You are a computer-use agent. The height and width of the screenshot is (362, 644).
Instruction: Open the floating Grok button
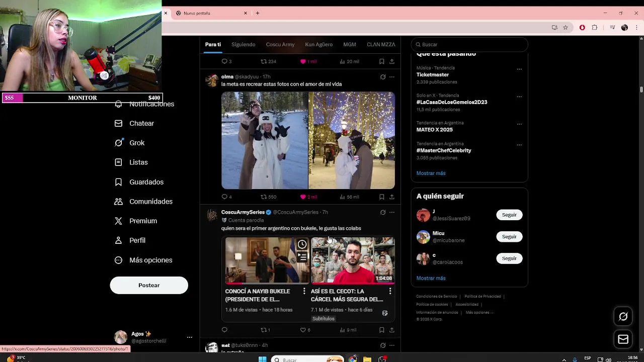click(623, 316)
